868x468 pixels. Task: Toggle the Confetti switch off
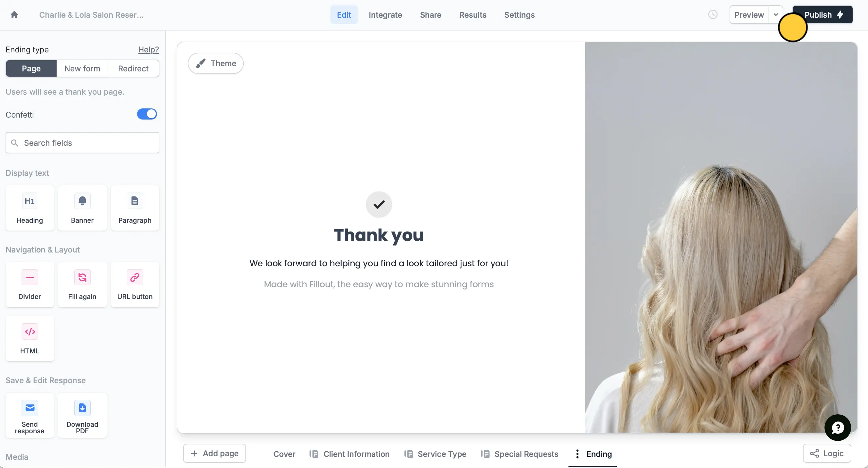147,114
